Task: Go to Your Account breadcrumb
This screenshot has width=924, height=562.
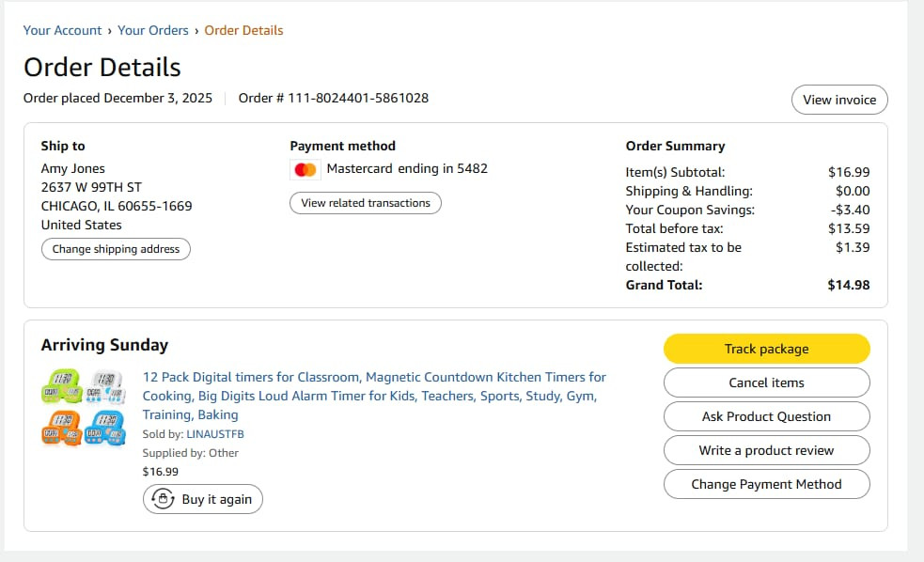Action: click(x=62, y=30)
